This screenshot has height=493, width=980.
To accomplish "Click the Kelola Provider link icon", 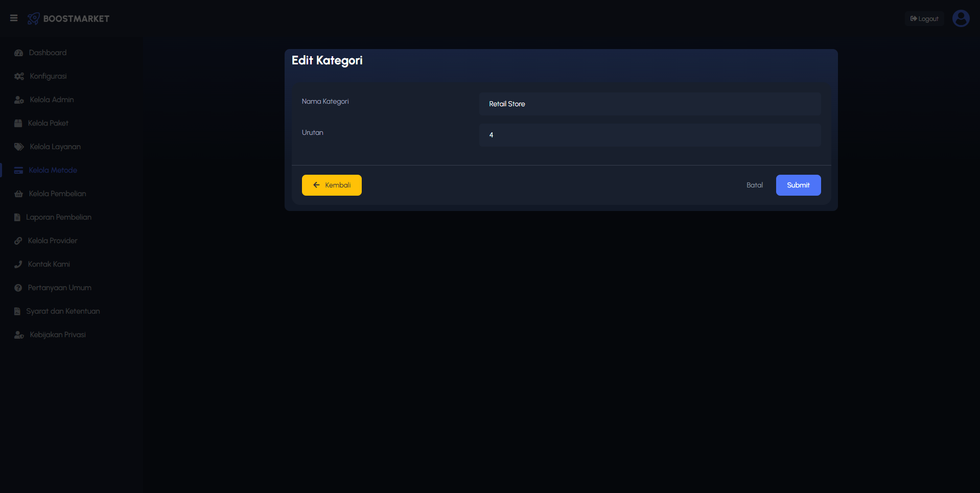I will [18, 241].
